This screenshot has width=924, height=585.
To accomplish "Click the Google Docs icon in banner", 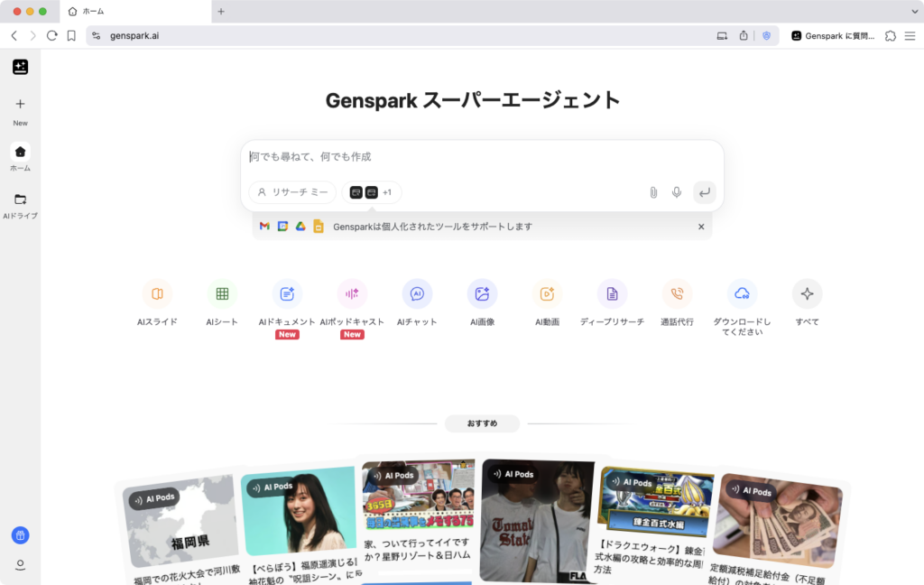I will point(319,227).
